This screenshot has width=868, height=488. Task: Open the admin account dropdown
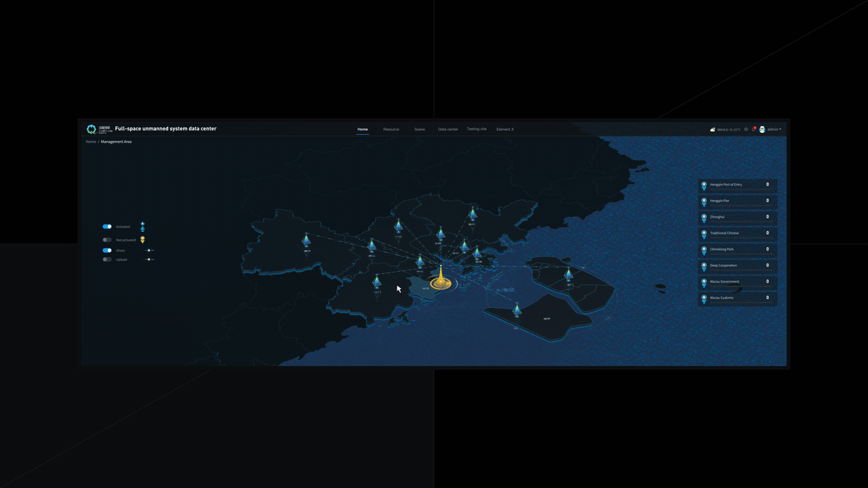click(x=774, y=129)
